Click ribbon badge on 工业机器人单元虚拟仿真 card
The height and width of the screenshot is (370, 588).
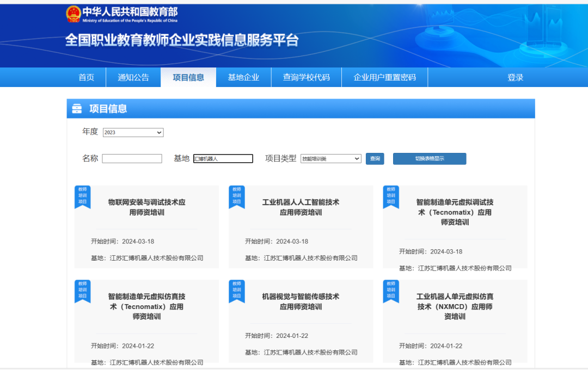tap(390, 291)
